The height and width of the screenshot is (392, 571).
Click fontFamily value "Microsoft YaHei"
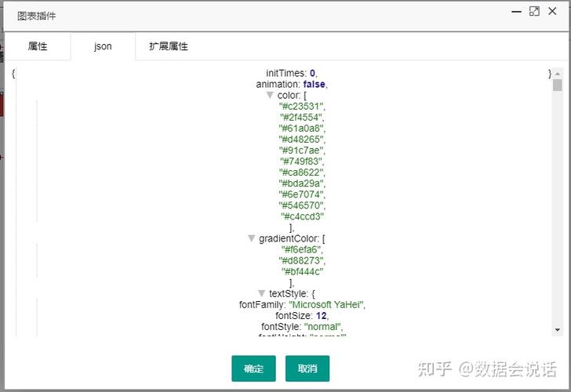tap(326, 304)
